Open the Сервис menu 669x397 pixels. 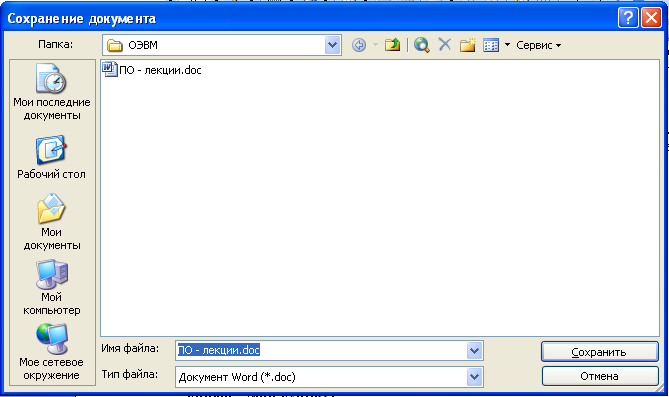point(538,45)
